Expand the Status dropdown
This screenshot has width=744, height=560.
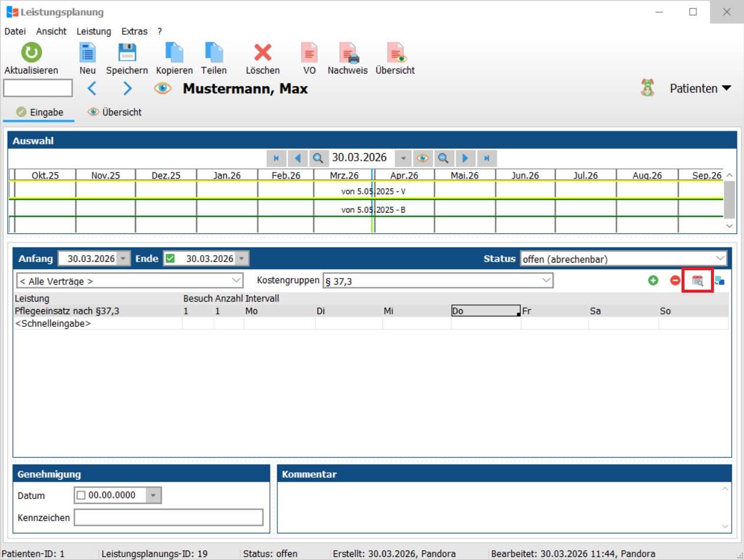point(720,259)
